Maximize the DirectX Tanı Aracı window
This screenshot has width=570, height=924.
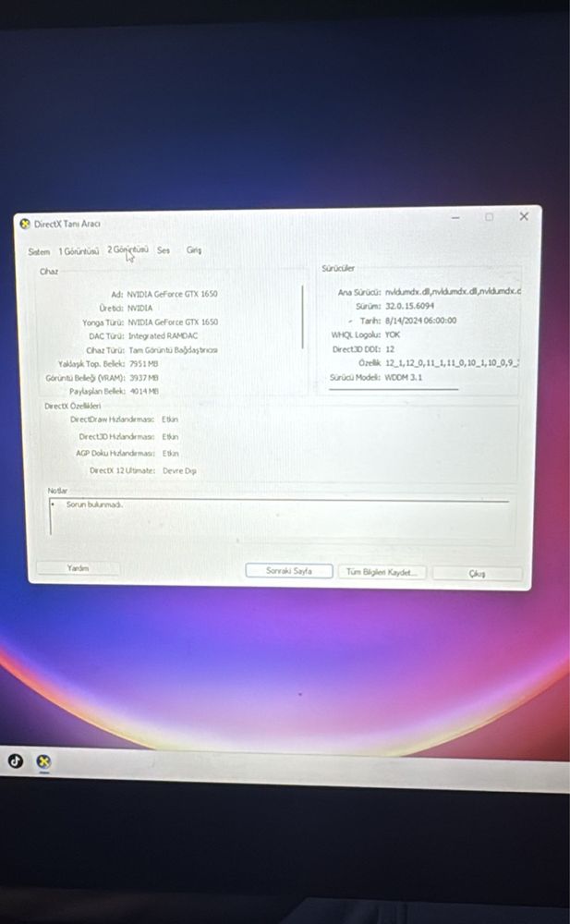point(490,217)
